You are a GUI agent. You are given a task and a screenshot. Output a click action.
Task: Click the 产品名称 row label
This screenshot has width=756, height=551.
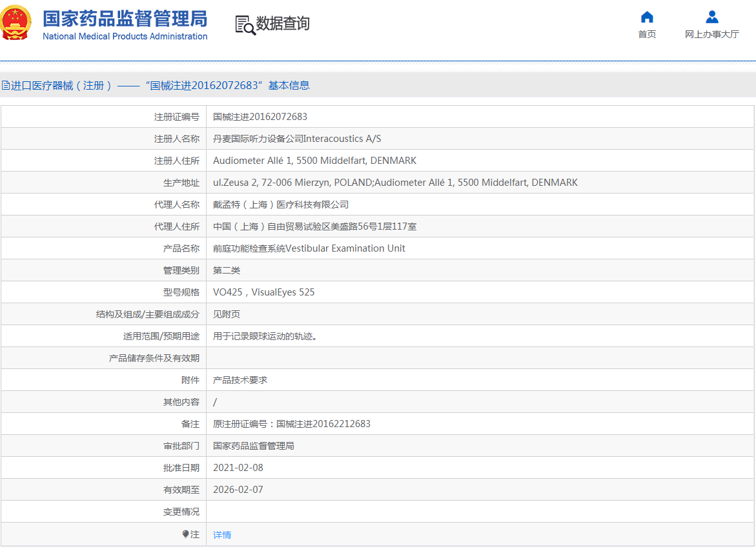[181, 248]
